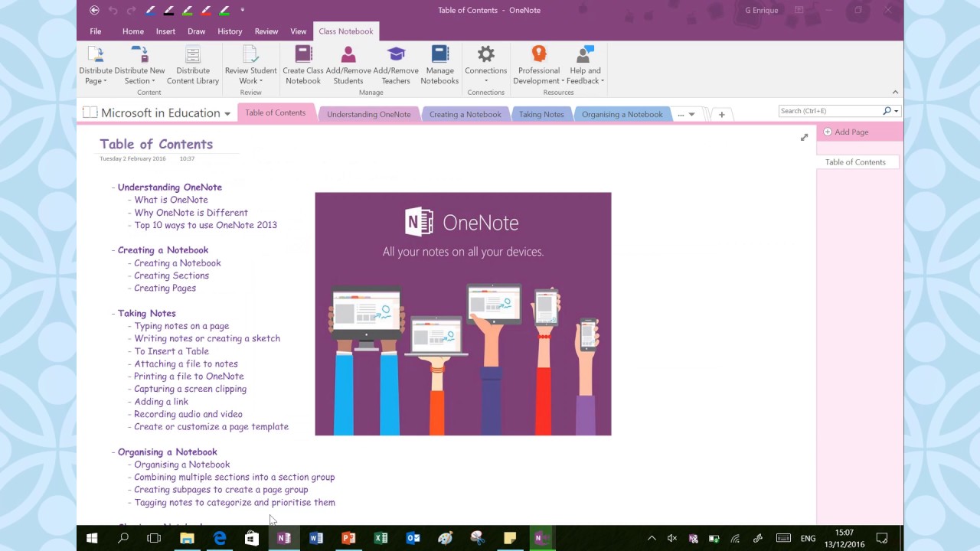Follow the Creating Sections link
The image size is (980, 551).
tap(171, 275)
